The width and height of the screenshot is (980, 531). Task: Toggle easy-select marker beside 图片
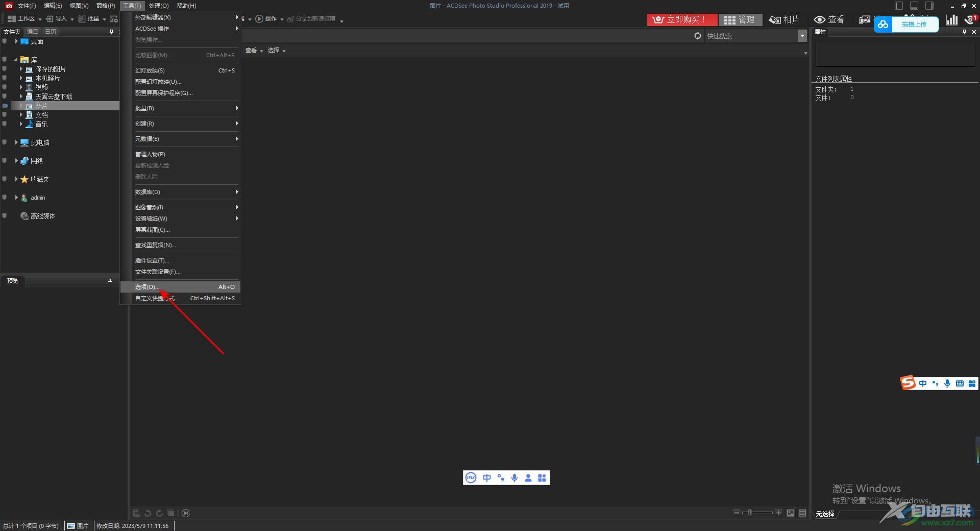[x=5, y=106]
